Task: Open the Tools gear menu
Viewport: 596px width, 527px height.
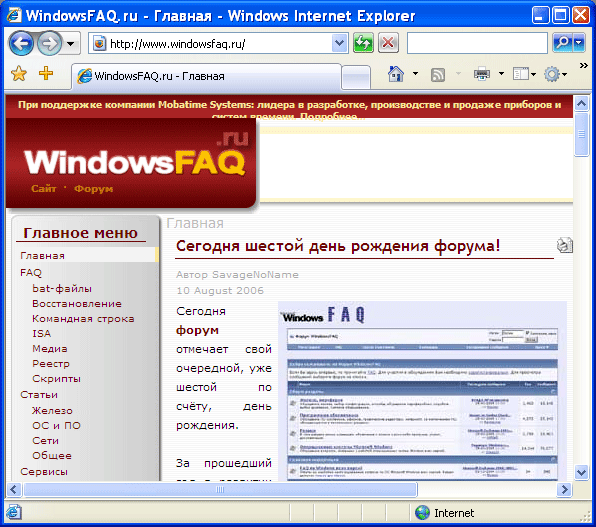Action: point(555,74)
